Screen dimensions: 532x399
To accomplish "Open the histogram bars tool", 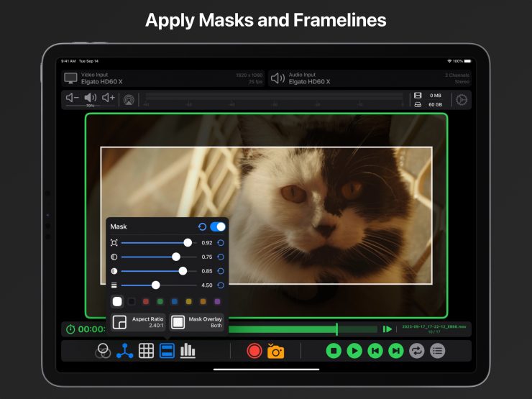I will coord(188,351).
